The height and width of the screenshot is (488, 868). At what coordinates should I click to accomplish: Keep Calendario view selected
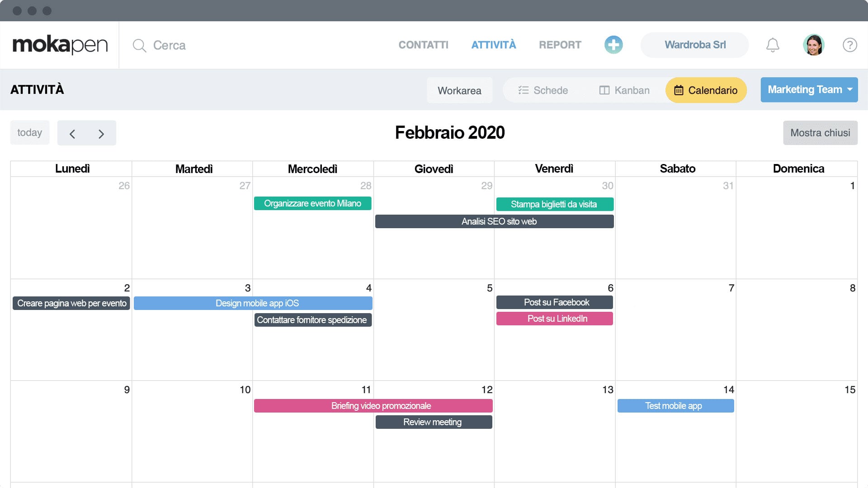pos(706,90)
